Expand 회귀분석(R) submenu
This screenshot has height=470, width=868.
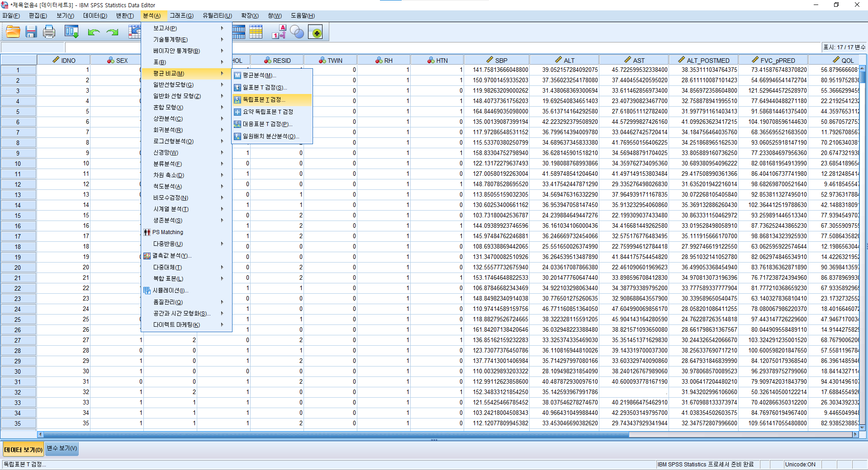tap(186, 130)
